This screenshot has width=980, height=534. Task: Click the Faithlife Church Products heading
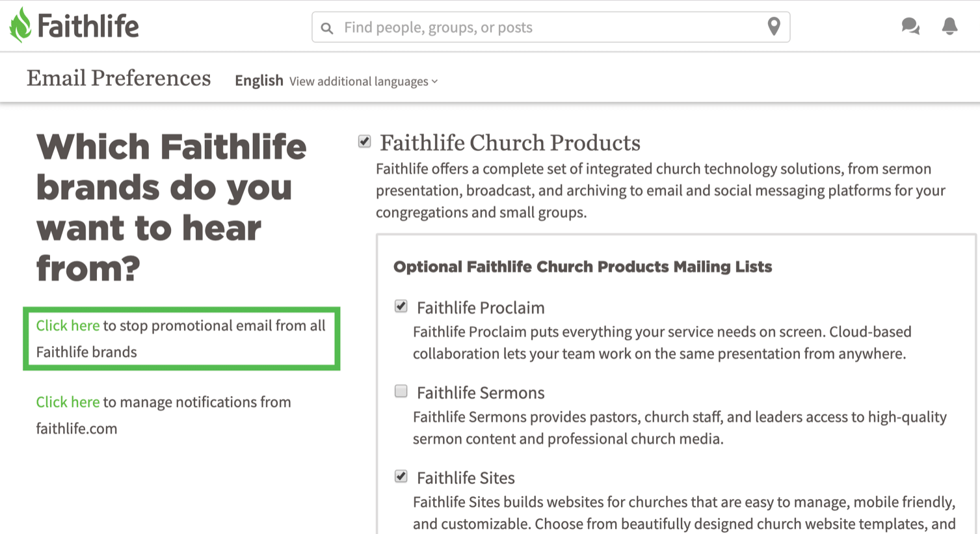pos(510,142)
